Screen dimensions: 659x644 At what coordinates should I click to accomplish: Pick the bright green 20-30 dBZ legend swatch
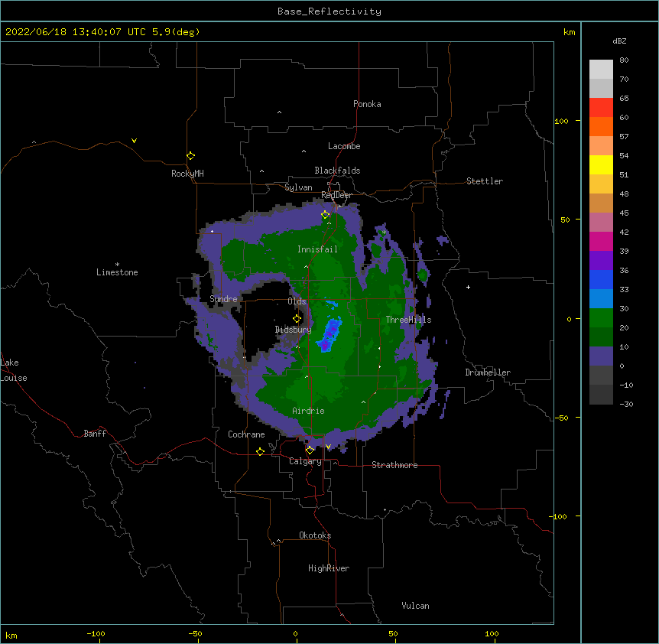(x=601, y=318)
